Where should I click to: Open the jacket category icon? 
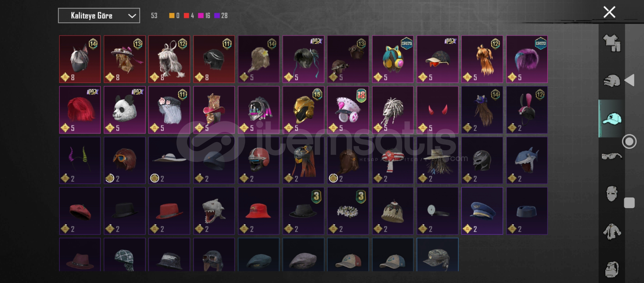click(x=612, y=232)
